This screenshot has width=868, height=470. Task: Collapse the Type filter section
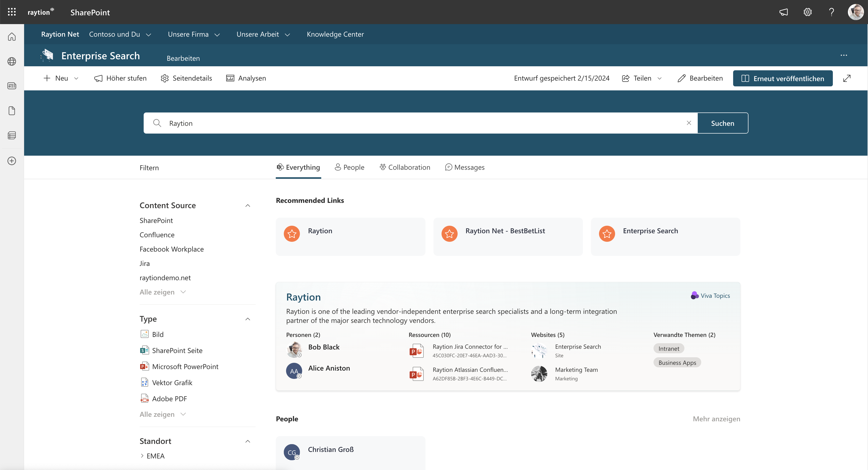point(248,319)
